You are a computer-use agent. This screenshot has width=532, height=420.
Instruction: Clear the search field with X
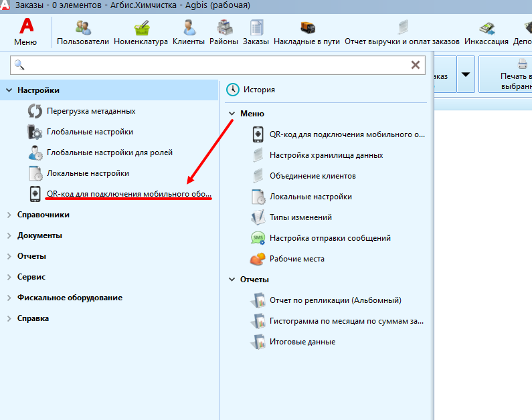click(x=416, y=65)
